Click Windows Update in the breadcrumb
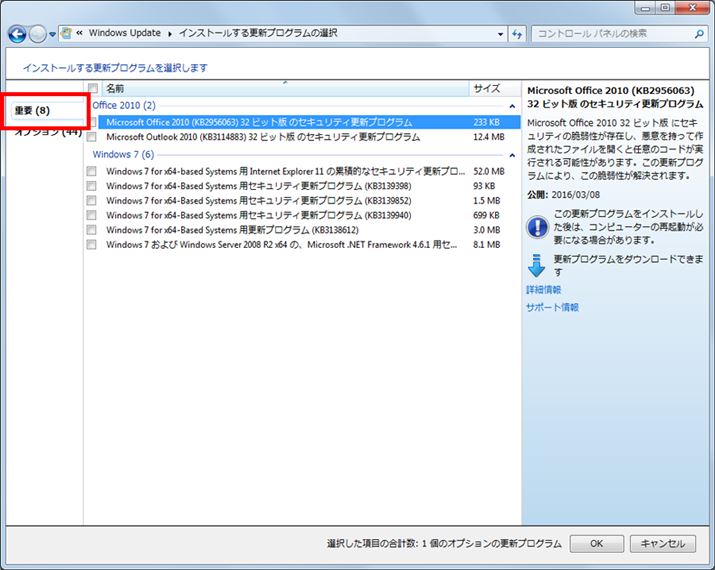Screen dimensions: 715x570 pos(124,33)
